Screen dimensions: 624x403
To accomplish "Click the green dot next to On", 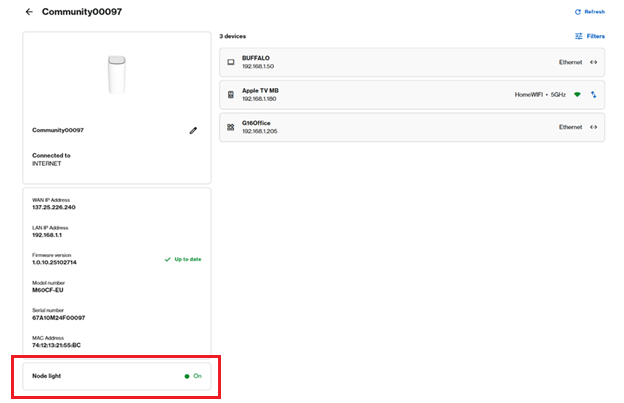I will point(187,376).
